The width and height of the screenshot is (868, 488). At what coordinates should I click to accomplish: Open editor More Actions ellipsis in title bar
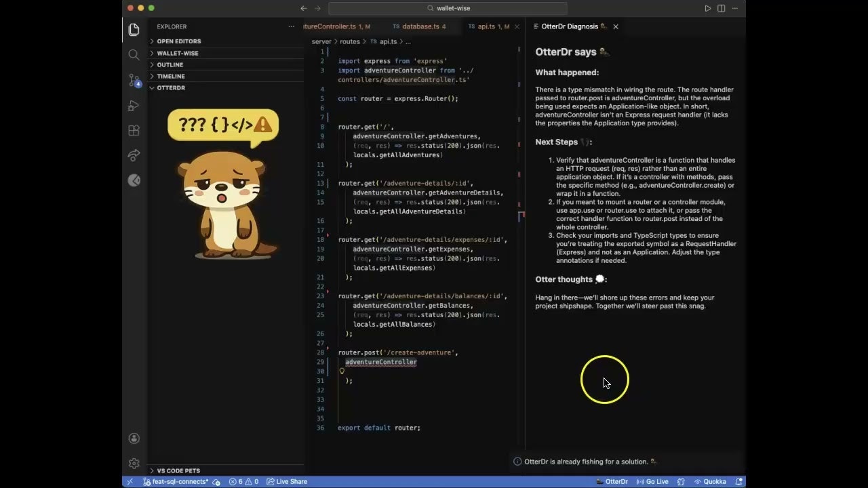(x=734, y=8)
